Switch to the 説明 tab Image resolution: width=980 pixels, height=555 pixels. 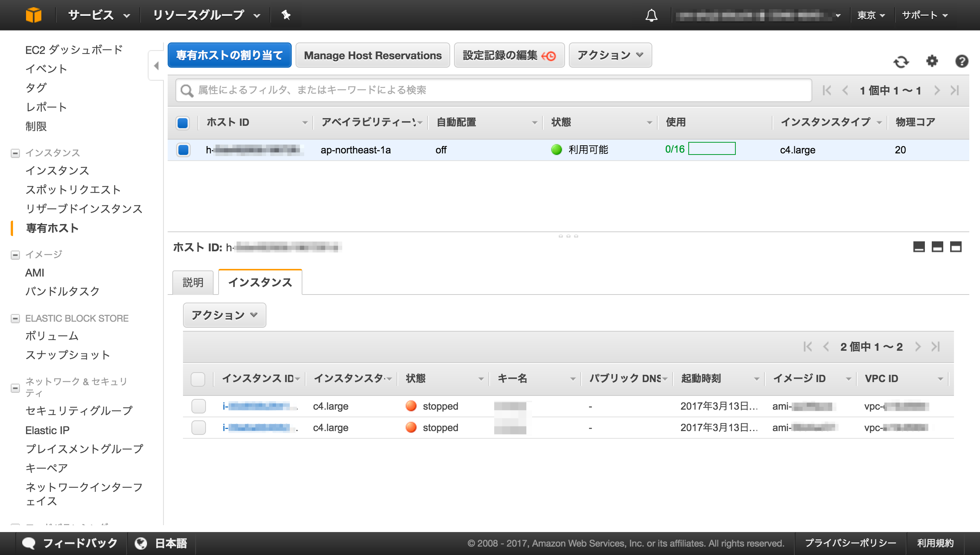pyautogui.click(x=193, y=282)
